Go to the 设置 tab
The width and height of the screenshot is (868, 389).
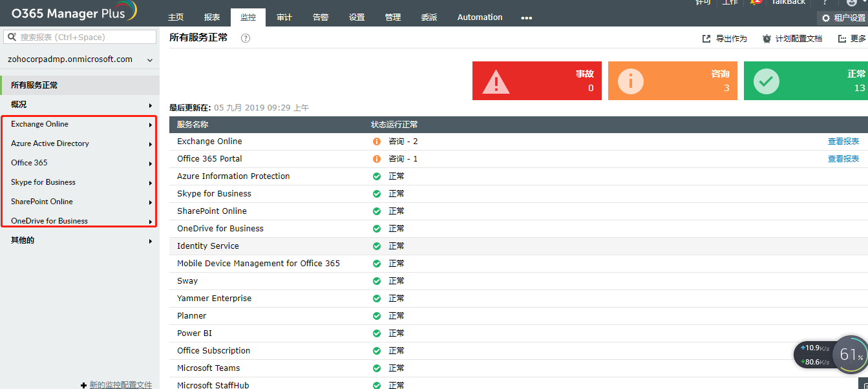[x=357, y=17]
